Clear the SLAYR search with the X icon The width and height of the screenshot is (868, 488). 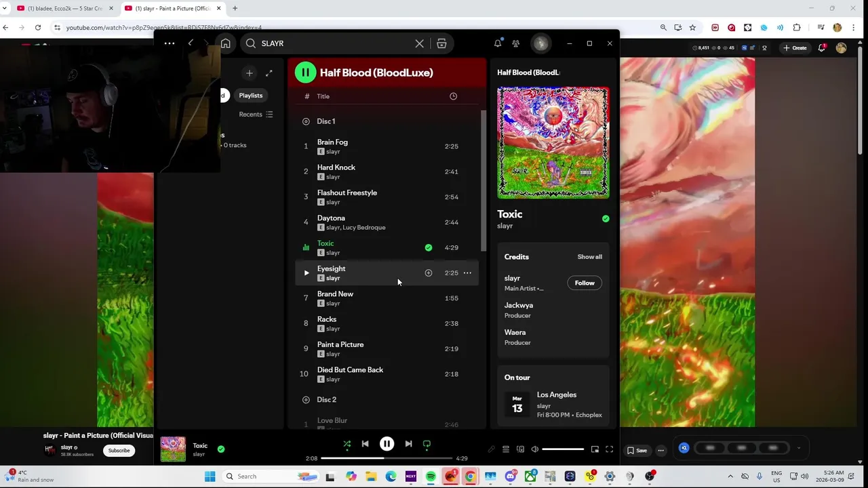point(420,43)
